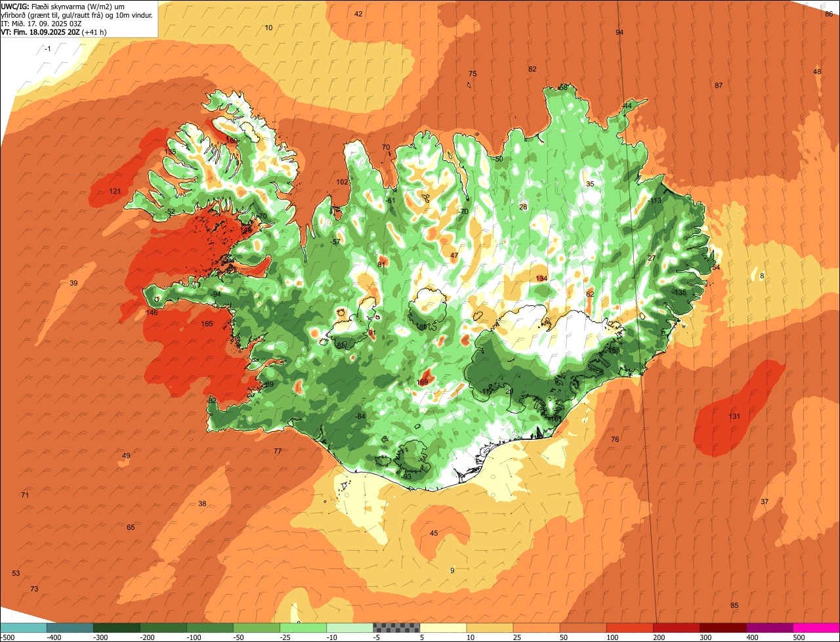Image resolution: width=840 pixels, height=642 pixels.
Task: Click the map value -84 in southwest Iceland
Action: tap(360, 417)
